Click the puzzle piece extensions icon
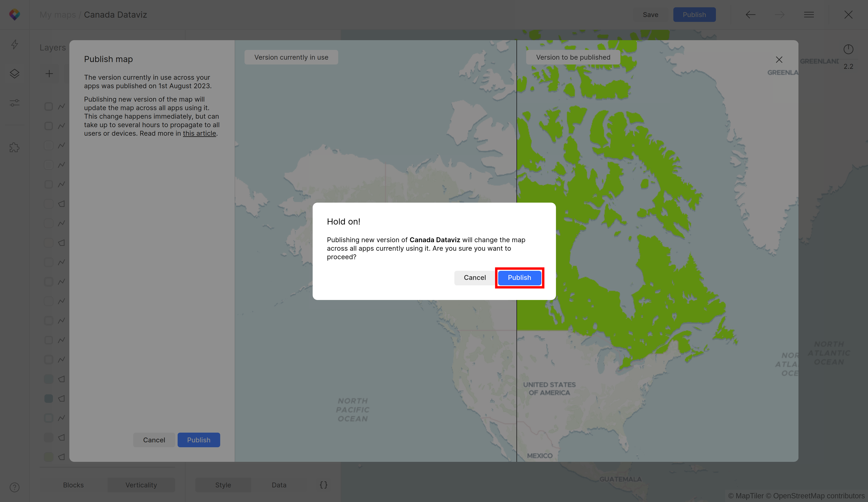 (x=14, y=147)
